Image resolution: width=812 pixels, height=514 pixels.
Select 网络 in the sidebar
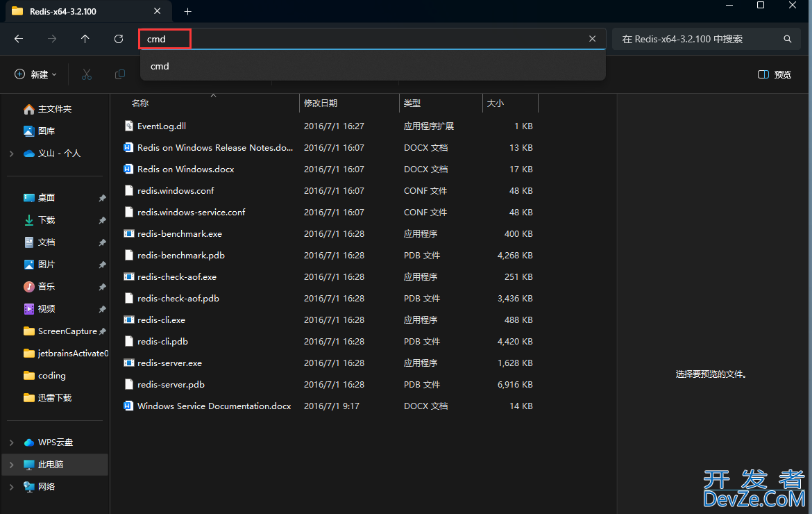point(40,487)
